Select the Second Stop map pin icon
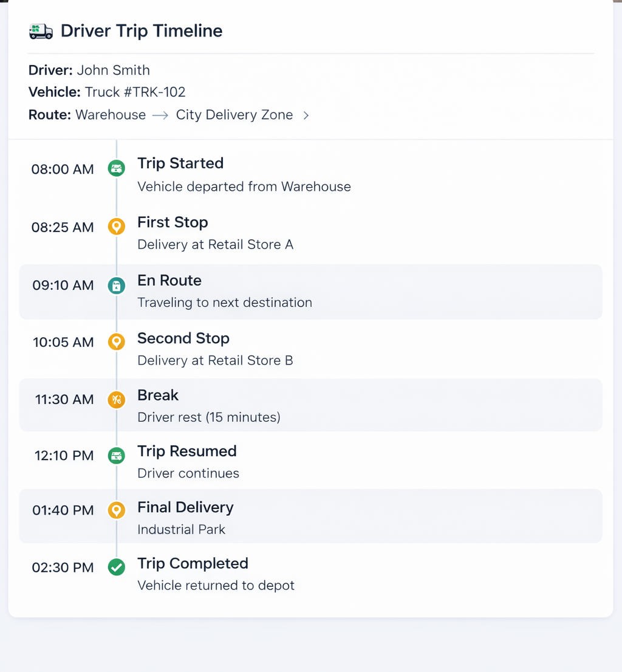 click(x=116, y=341)
